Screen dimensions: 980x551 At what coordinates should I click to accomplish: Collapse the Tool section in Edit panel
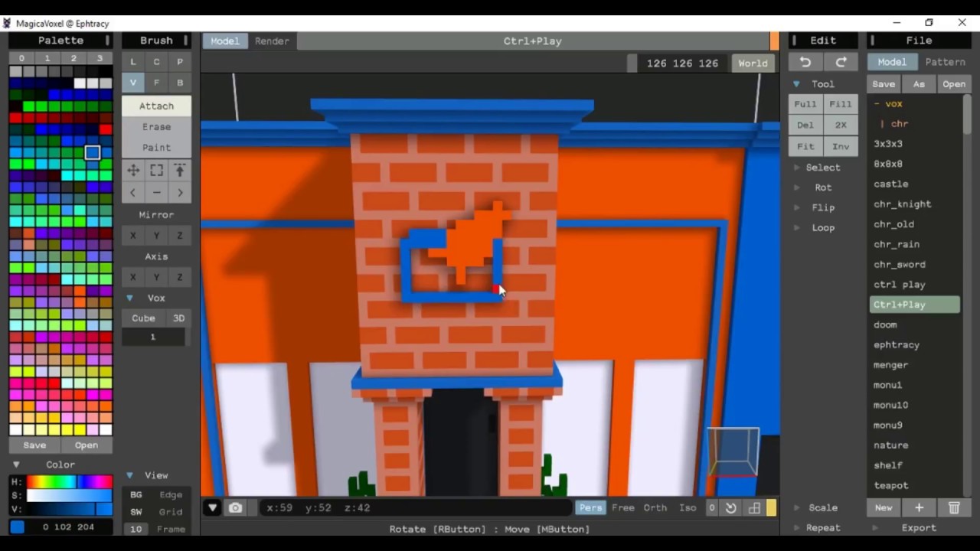(x=796, y=84)
